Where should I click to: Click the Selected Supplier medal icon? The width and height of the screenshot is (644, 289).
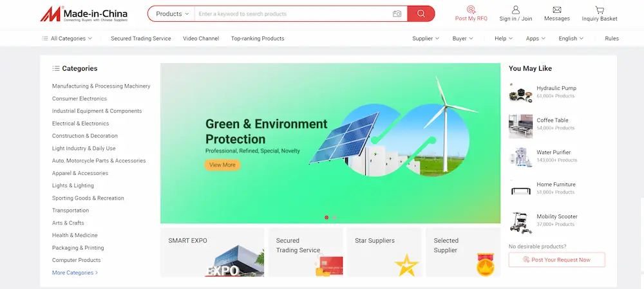[486, 265]
